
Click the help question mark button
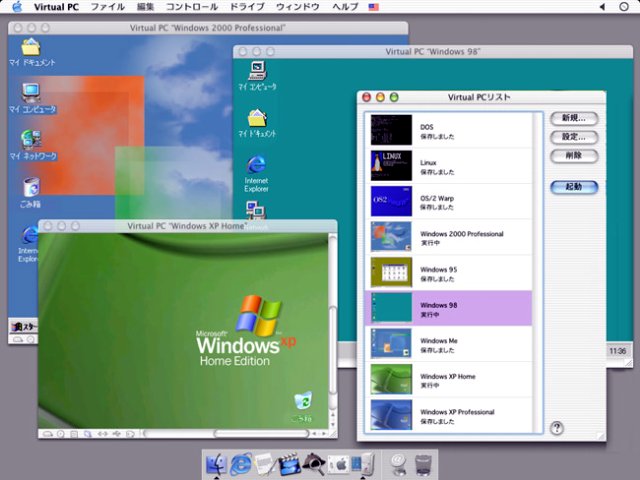coord(557,428)
